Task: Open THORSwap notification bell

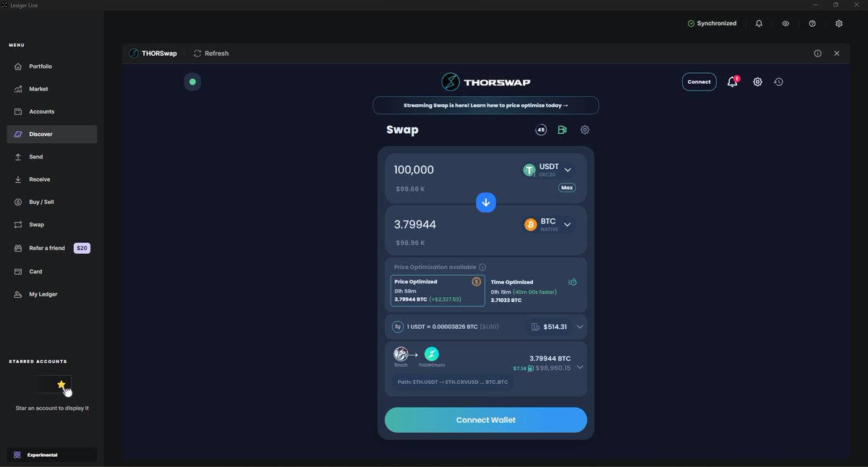Action: [732, 82]
